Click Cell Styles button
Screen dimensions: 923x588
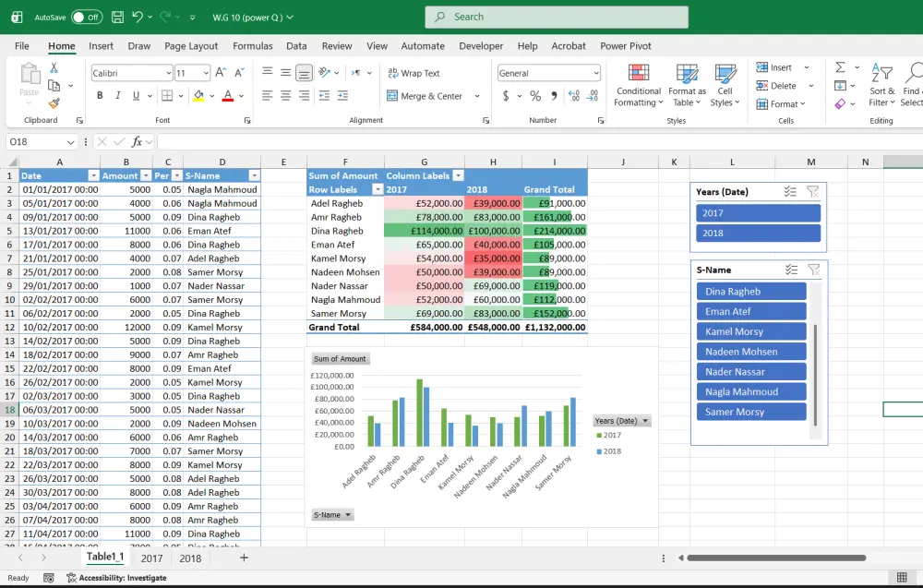click(725, 85)
